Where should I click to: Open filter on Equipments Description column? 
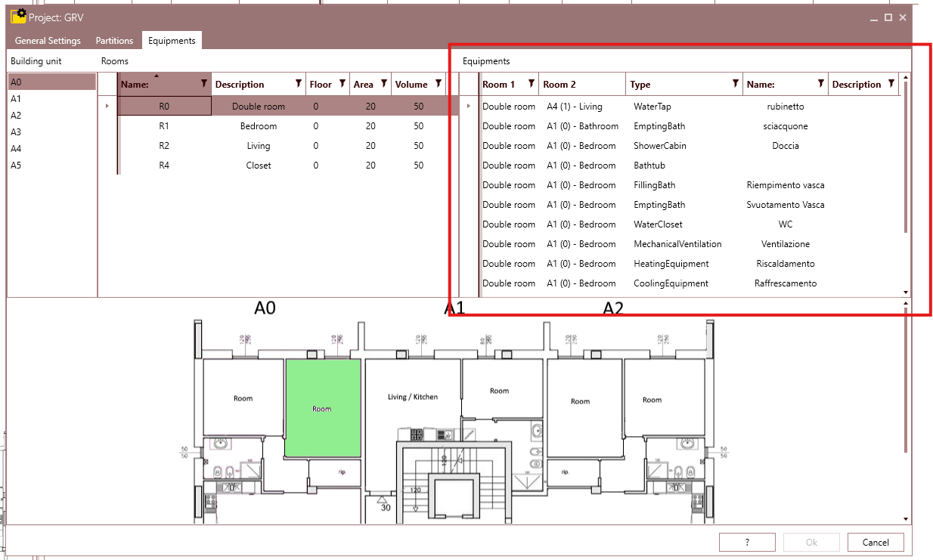pos(891,84)
